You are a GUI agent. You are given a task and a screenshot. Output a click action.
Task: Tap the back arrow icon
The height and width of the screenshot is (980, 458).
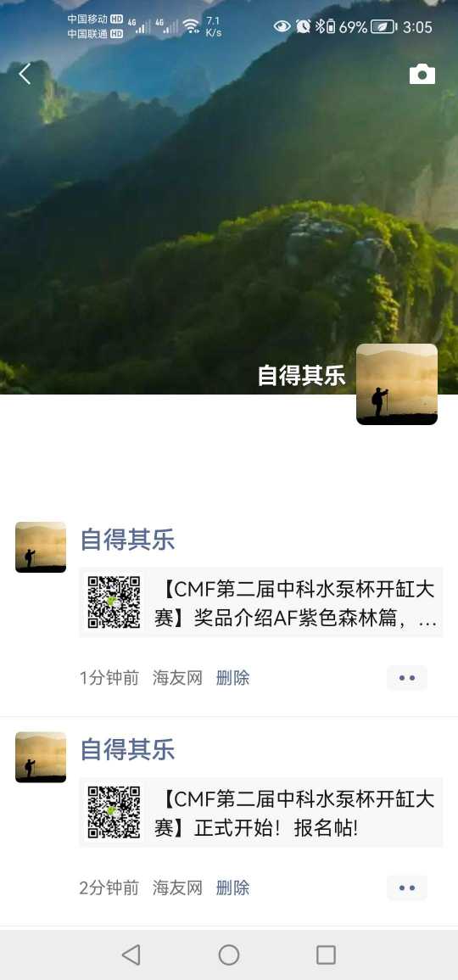[25, 74]
